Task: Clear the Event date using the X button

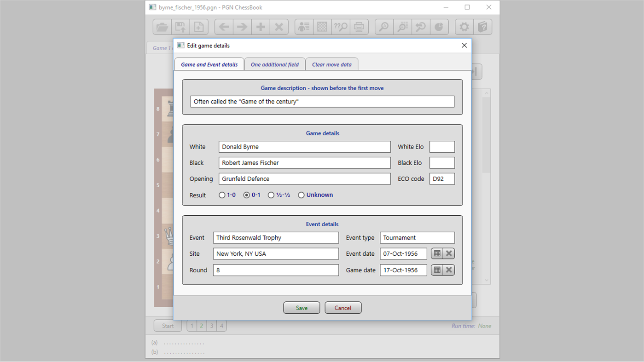Action: 449,253
